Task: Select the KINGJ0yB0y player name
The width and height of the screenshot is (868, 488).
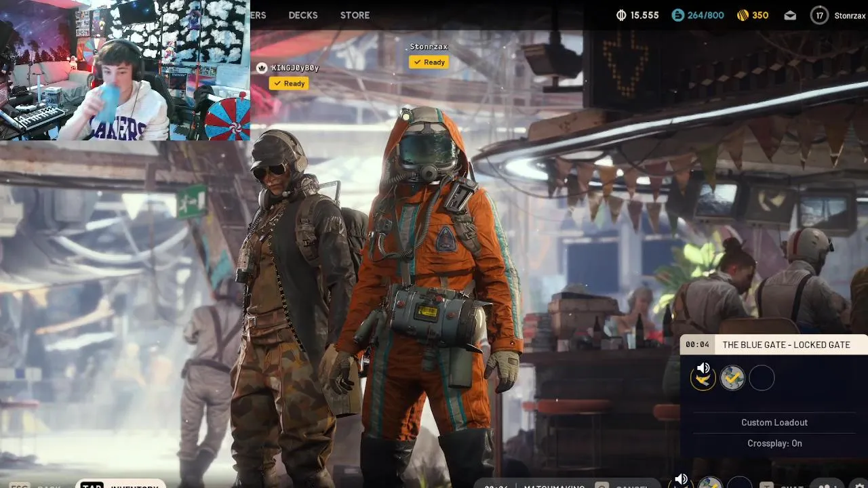Action: click(295, 68)
